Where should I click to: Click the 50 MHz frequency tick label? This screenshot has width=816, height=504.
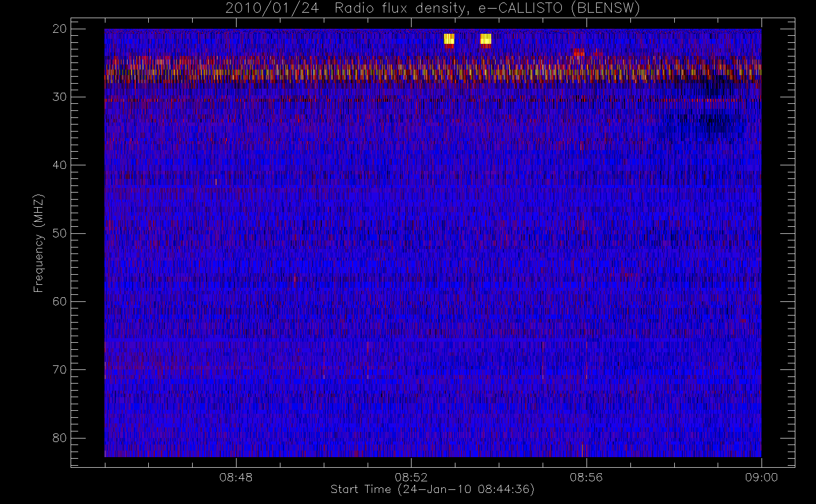click(60, 233)
